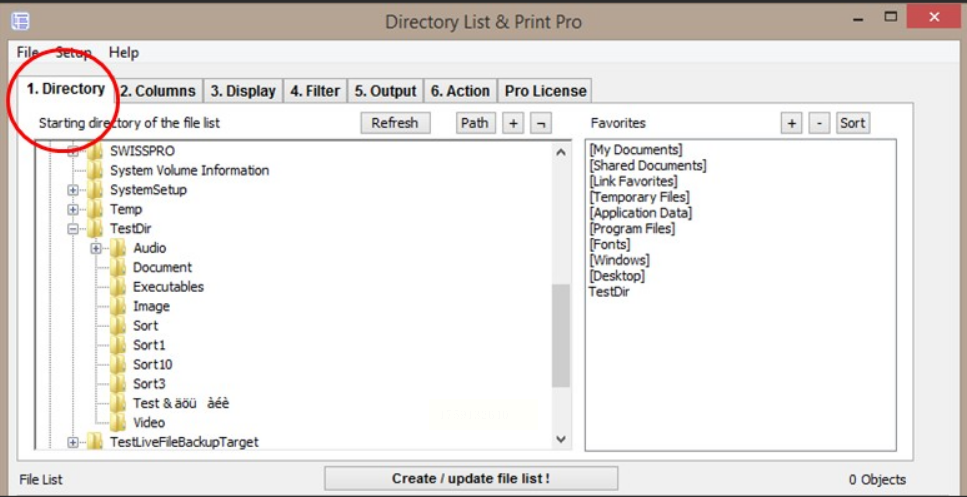Collapse the TestDir tree node
The image size is (967, 497).
click(73, 229)
